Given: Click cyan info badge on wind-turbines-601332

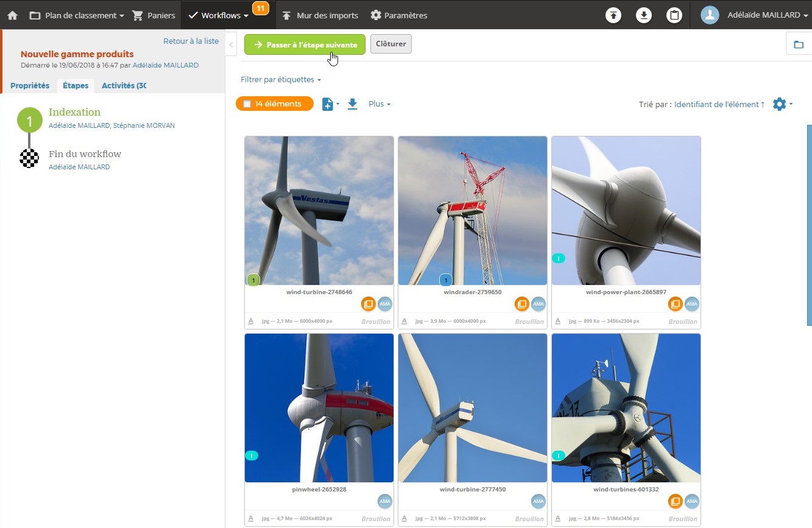Looking at the screenshot, I should (559, 456).
